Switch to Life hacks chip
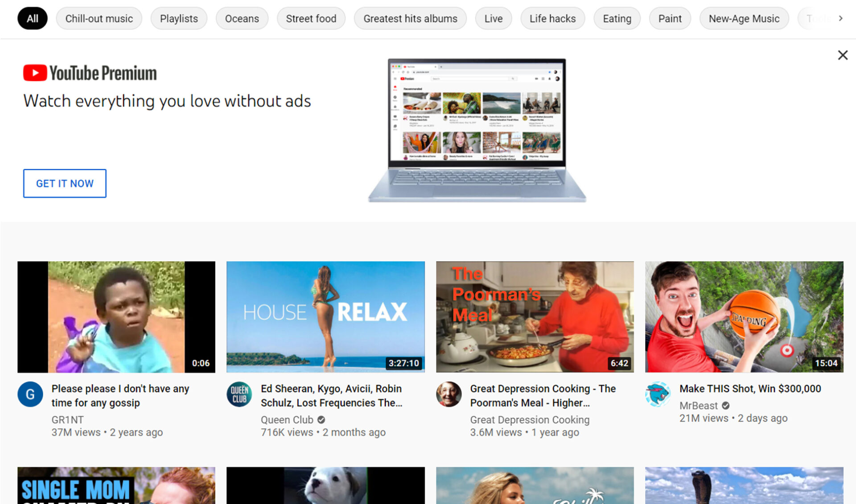 (552, 18)
